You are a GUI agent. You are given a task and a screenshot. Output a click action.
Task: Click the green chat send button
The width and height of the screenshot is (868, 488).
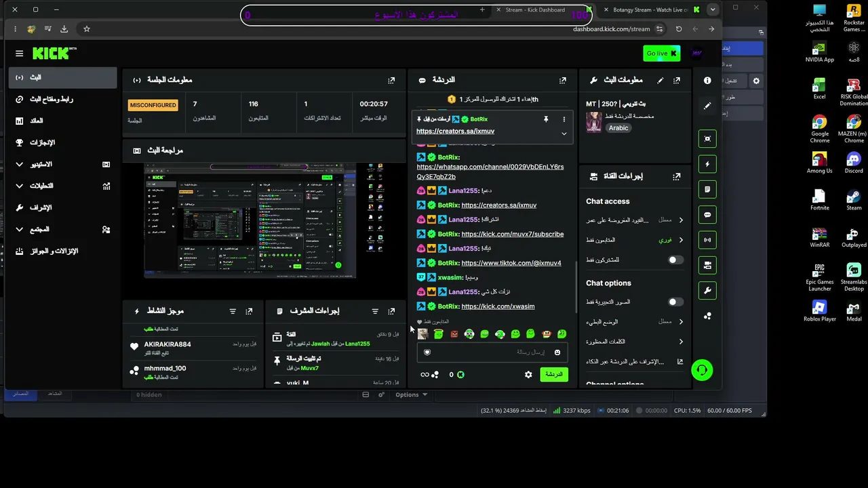(x=553, y=374)
